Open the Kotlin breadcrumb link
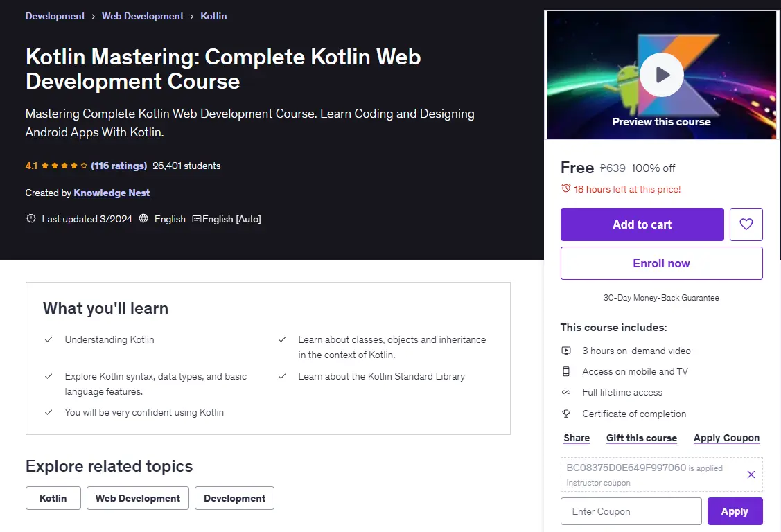Viewport: 781px width, 532px height. pos(213,16)
